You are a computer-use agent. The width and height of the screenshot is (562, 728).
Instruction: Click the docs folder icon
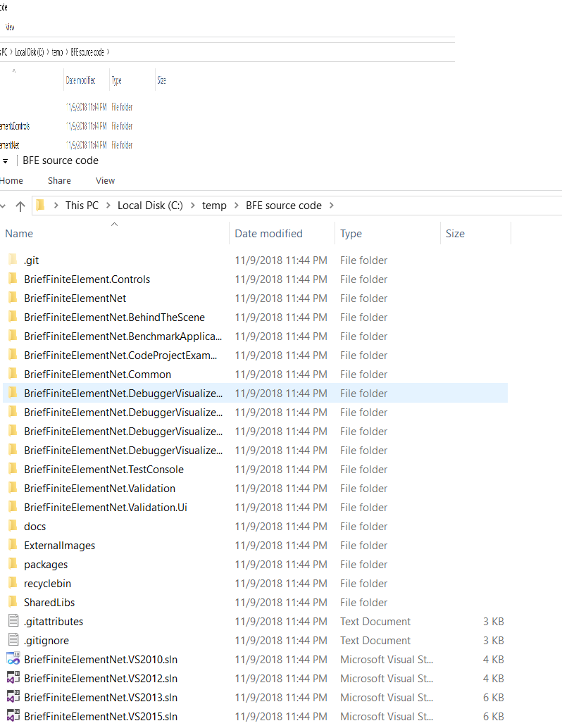[x=13, y=526]
